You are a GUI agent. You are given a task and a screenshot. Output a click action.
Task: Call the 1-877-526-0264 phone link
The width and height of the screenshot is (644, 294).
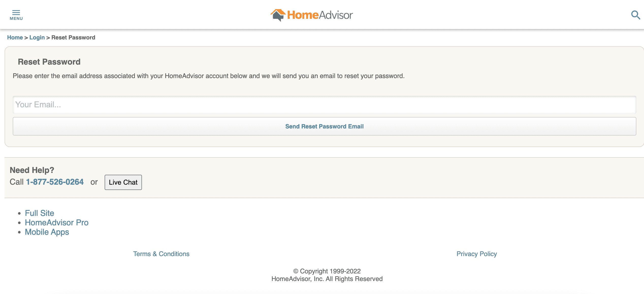click(55, 182)
